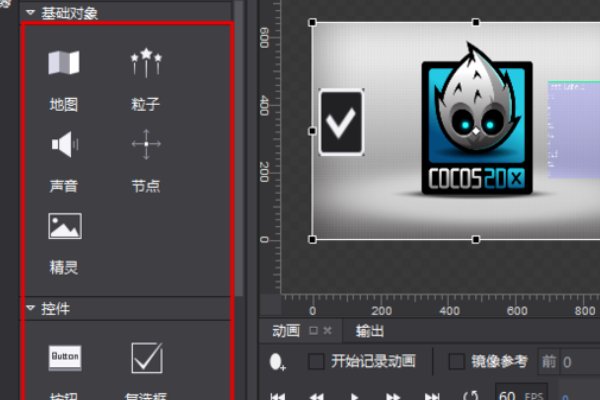Click the 声音 label text
Screen dimensions: 600x400
coord(64,186)
